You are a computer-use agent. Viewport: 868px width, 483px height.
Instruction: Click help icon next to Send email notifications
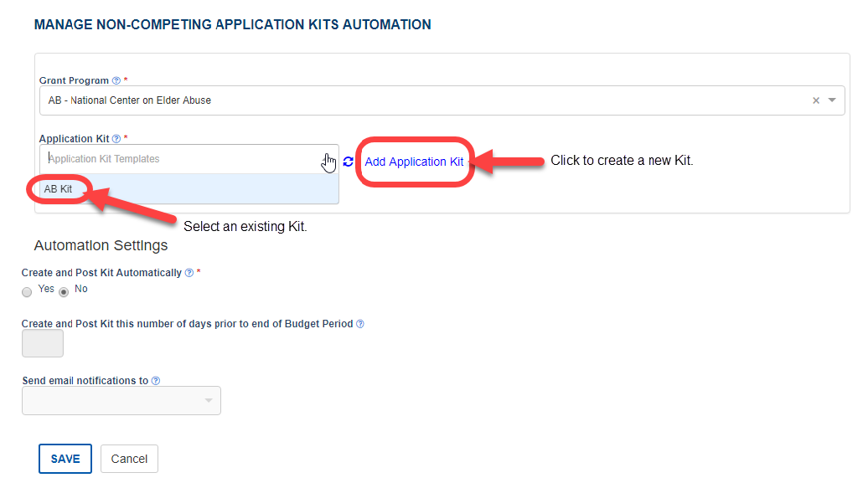(156, 381)
